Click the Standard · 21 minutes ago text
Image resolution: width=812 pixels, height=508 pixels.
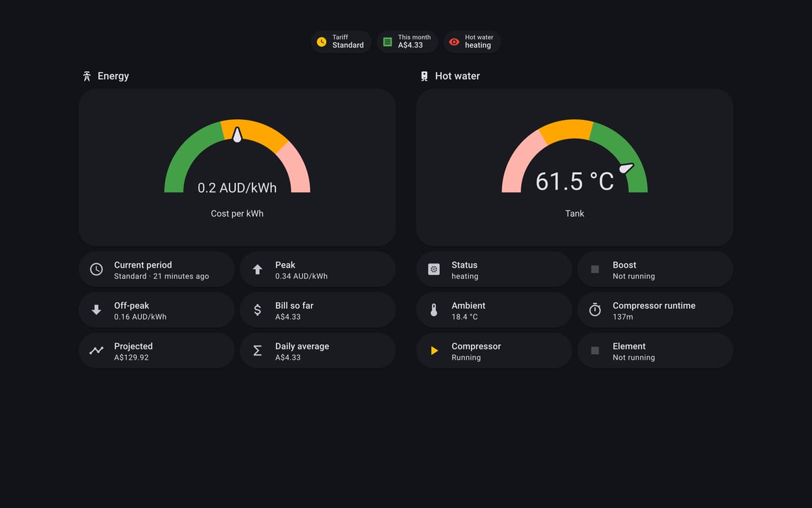[x=162, y=276]
